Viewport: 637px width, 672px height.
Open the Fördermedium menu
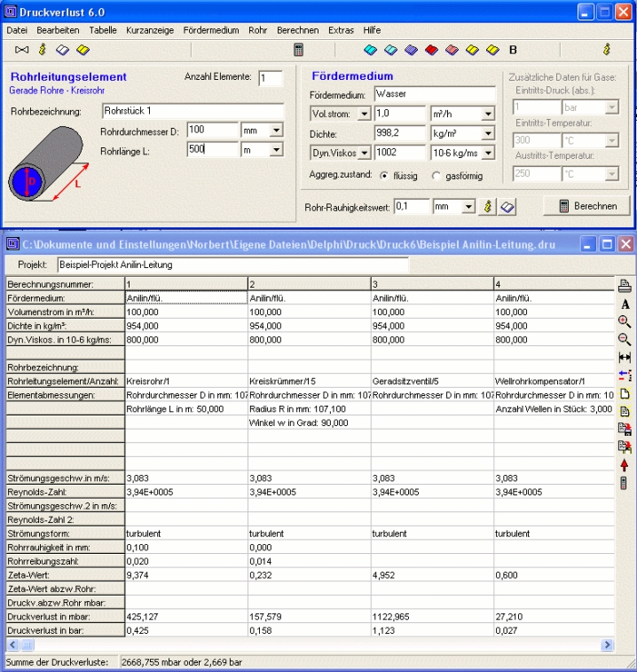point(210,29)
